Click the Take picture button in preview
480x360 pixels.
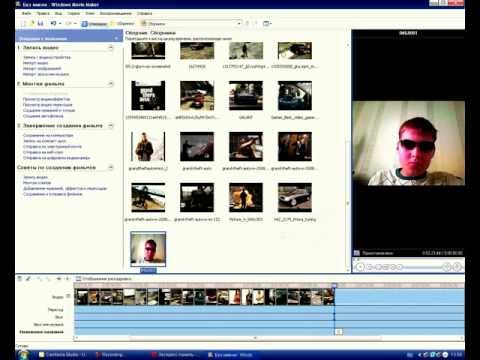pos(457,267)
